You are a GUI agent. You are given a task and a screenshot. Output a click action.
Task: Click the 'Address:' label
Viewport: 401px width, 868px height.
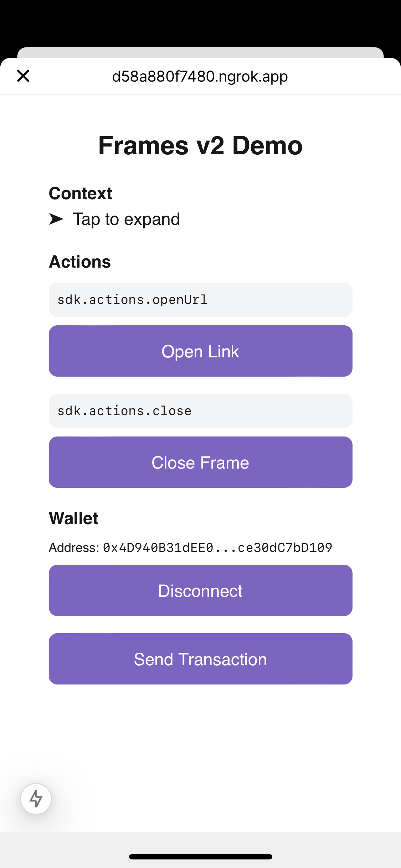tap(74, 548)
